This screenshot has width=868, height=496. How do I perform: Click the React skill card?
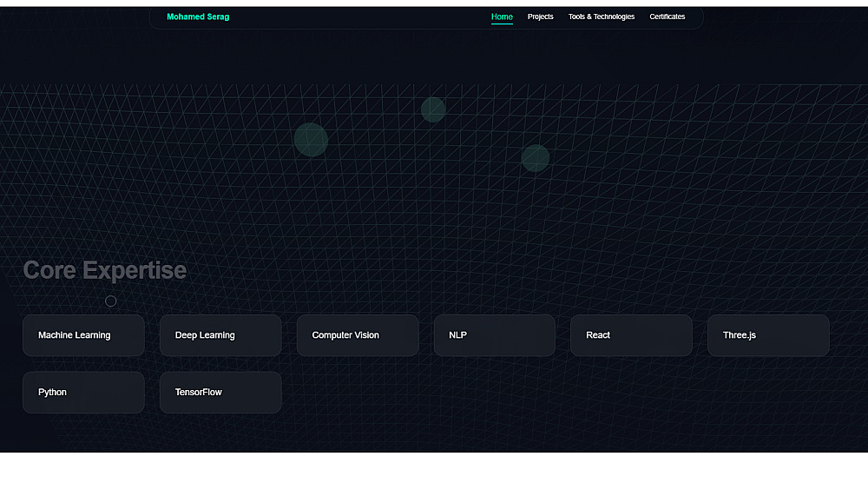631,335
